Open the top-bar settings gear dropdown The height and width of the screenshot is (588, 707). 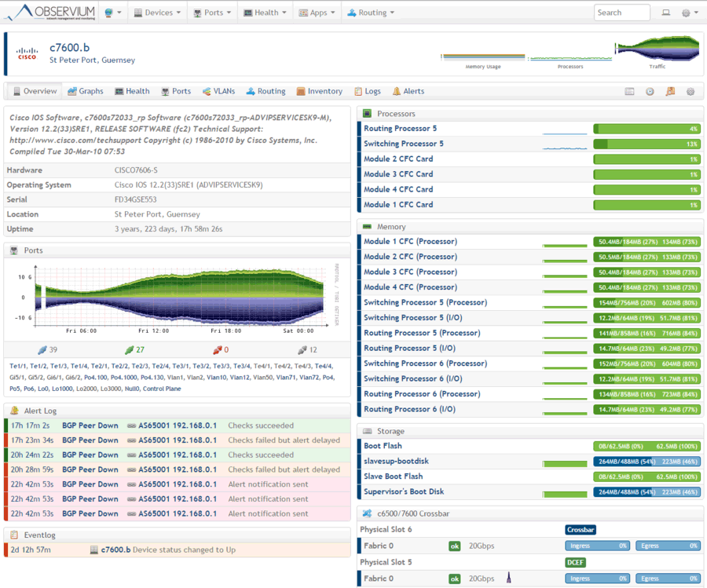690,13
